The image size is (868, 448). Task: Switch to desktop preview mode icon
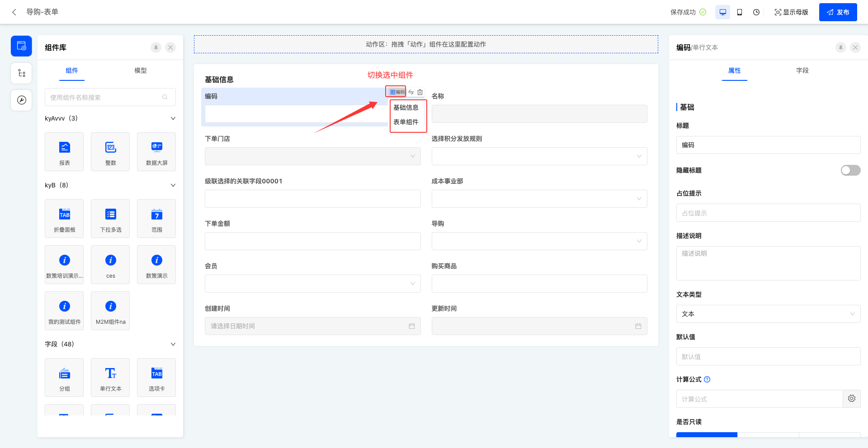(722, 12)
